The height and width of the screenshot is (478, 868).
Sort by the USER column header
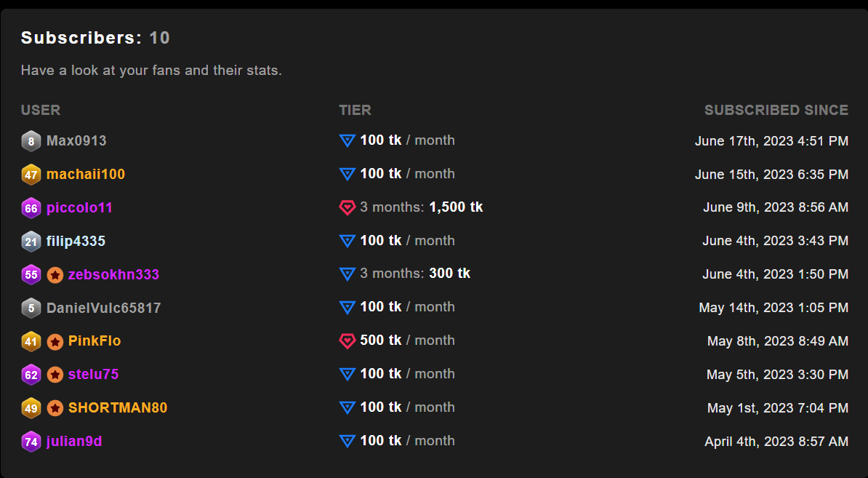[x=41, y=111]
